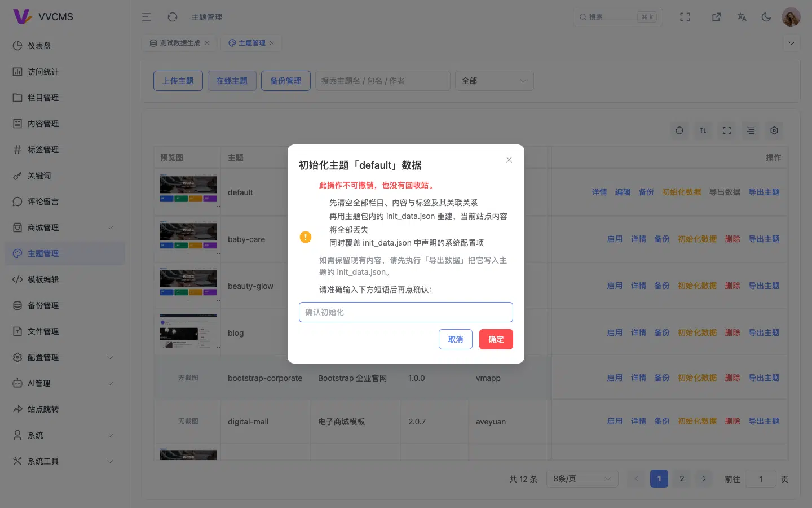Click 导出主题 for digital-mall row

764,422
